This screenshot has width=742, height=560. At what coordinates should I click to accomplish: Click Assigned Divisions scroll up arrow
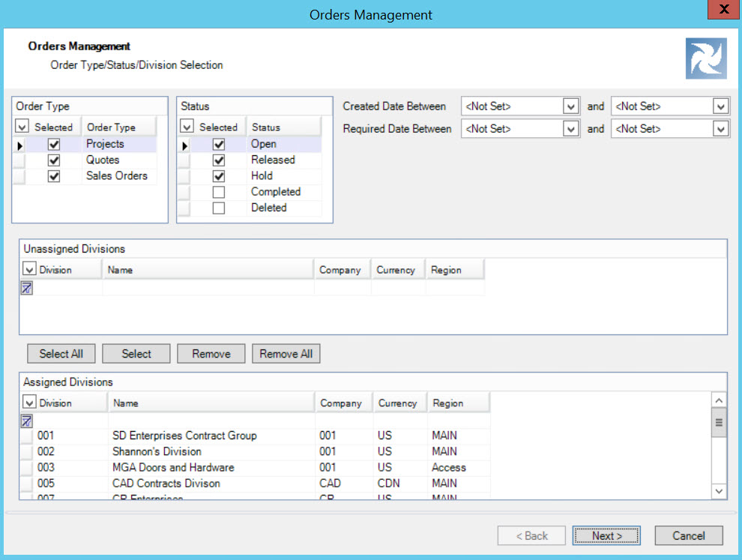pyautogui.click(x=719, y=400)
